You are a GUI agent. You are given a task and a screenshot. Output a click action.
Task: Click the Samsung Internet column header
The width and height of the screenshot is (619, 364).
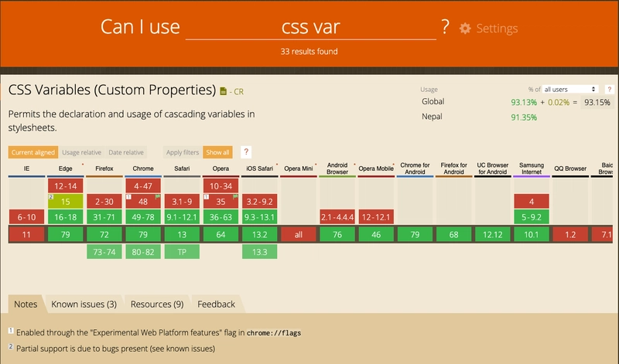point(532,168)
